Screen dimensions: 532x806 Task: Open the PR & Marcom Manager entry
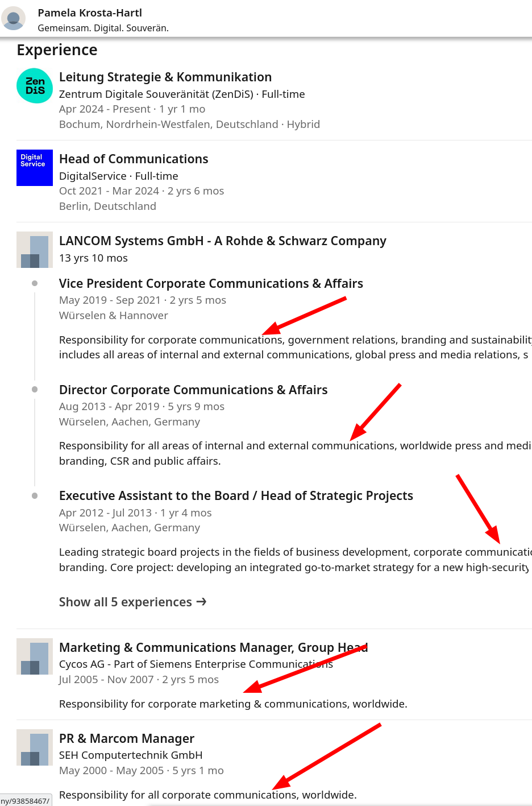127,738
